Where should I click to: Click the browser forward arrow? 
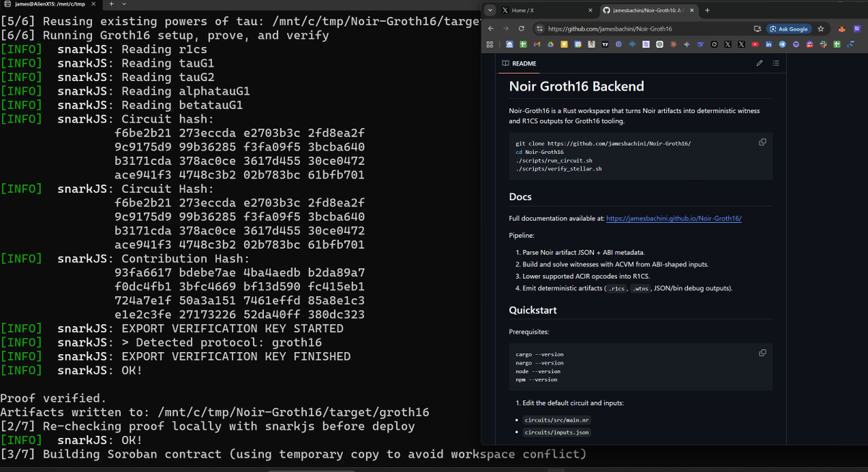tap(506, 28)
